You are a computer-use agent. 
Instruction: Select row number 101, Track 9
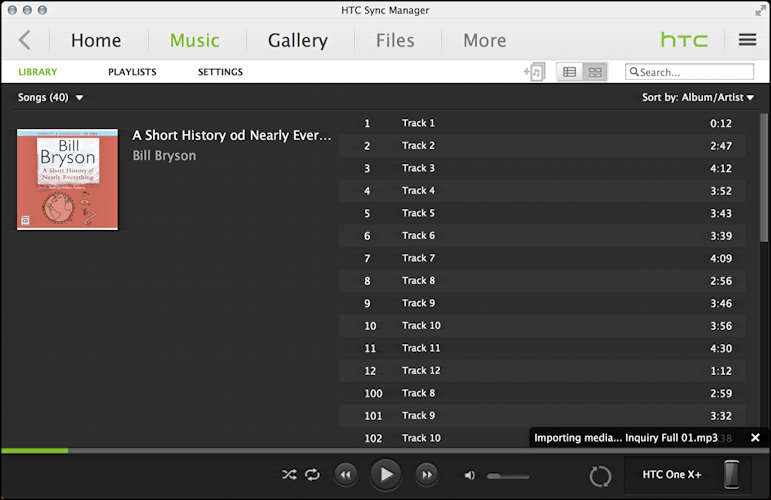[x=542, y=416]
